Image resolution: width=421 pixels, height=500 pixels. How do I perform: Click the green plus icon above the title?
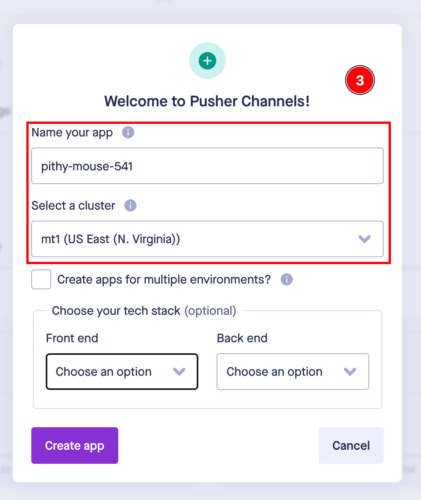coord(207,61)
